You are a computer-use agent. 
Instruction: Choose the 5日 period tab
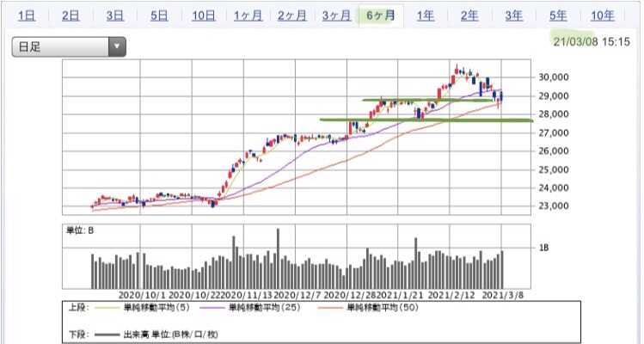coord(158,15)
